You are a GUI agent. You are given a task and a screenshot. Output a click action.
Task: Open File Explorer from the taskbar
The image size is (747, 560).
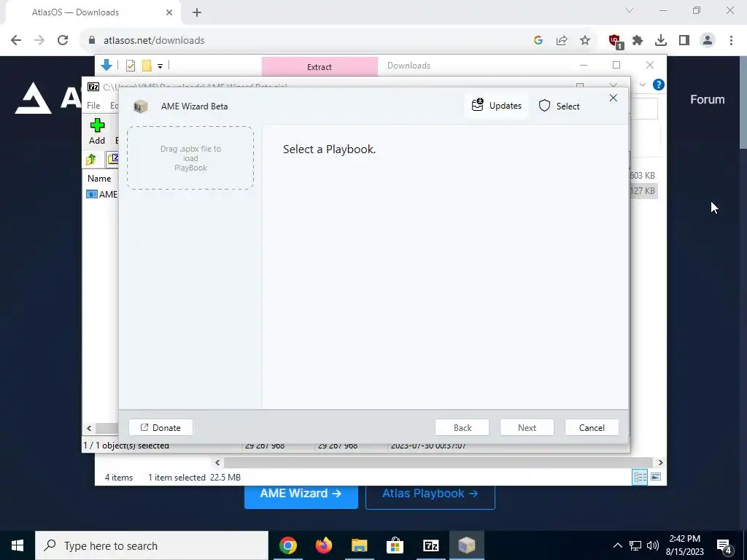click(359, 545)
